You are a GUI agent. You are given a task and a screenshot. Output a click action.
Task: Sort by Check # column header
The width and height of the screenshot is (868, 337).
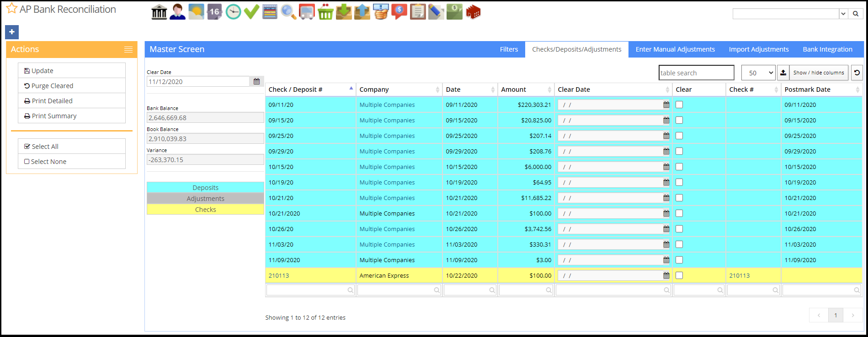coord(753,90)
